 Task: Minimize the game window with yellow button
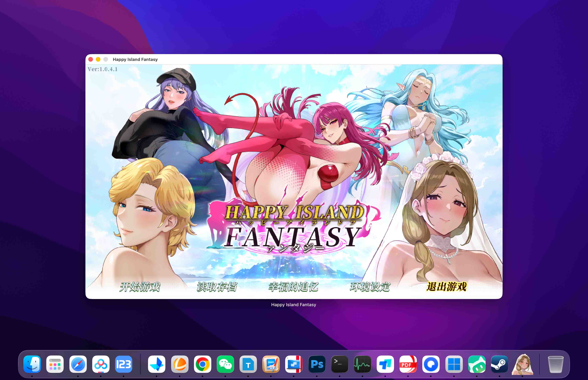tap(98, 60)
